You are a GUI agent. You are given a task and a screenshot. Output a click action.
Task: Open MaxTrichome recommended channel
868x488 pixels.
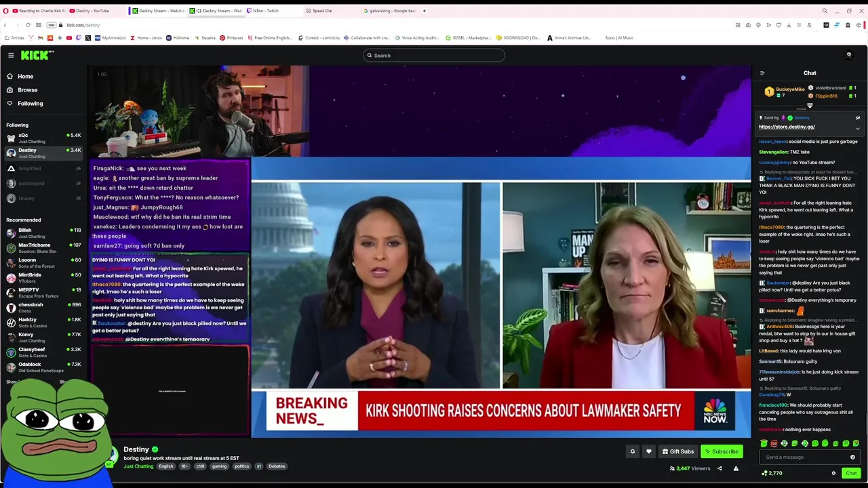[43, 247]
